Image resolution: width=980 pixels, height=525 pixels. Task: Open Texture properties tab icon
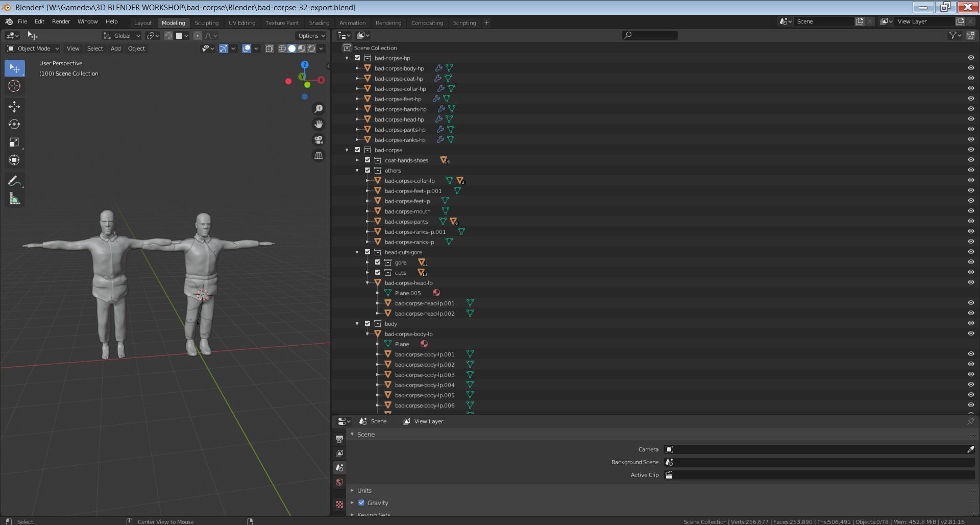339,505
